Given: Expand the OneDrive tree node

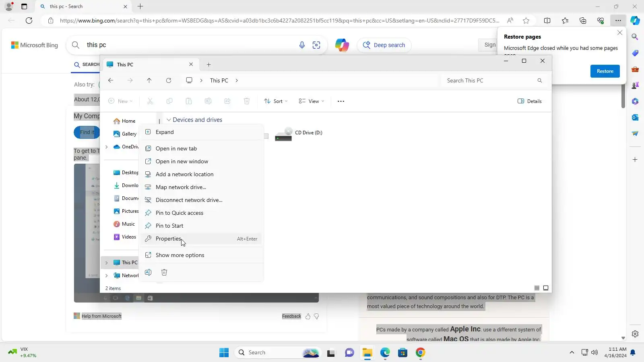Looking at the screenshot, I should click(107, 147).
